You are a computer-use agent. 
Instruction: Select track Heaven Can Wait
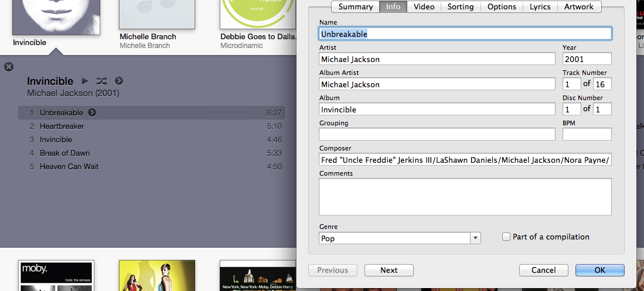pos(151,167)
